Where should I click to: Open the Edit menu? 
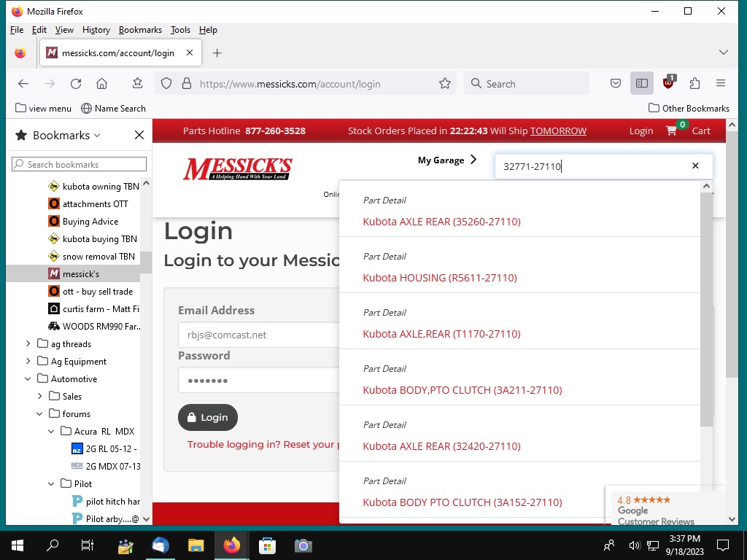(39, 29)
